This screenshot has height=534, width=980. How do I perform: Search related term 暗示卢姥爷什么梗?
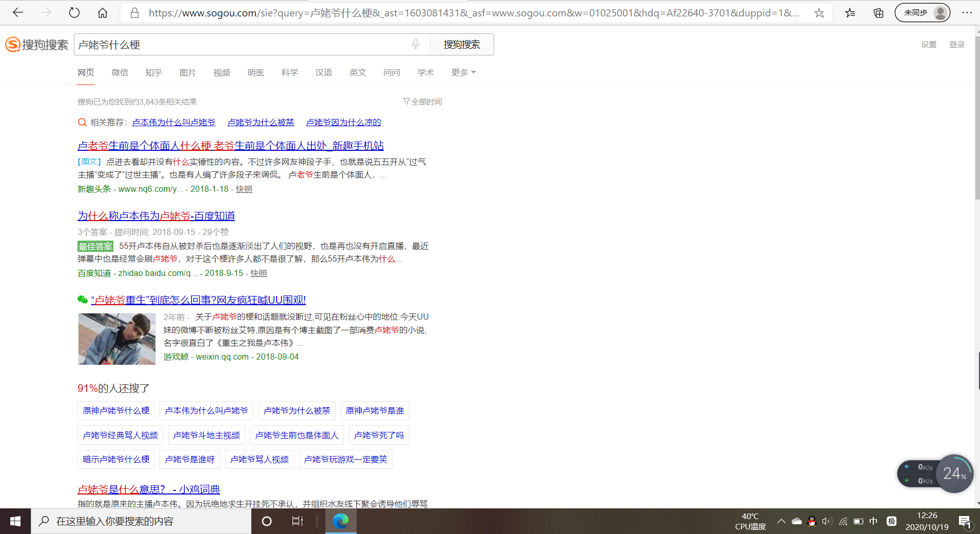[x=116, y=459]
